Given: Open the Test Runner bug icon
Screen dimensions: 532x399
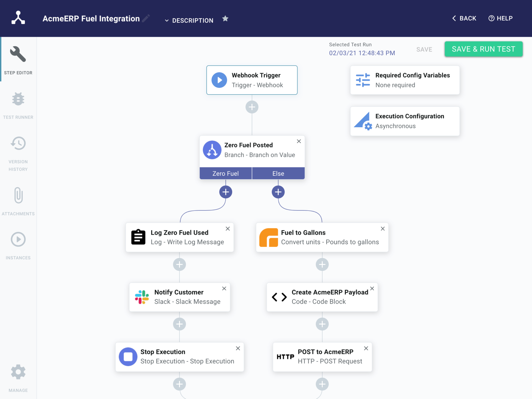Looking at the screenshot, I should click(18, 99).
